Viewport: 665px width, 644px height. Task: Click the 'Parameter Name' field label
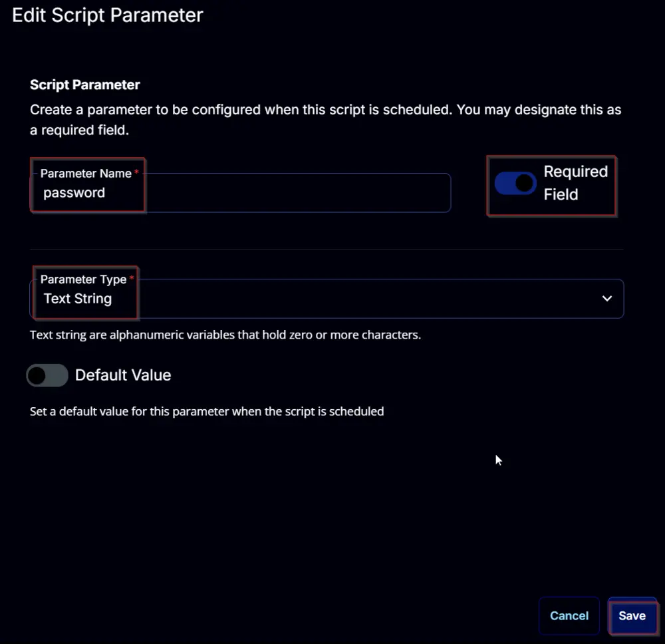coord(86,174)
